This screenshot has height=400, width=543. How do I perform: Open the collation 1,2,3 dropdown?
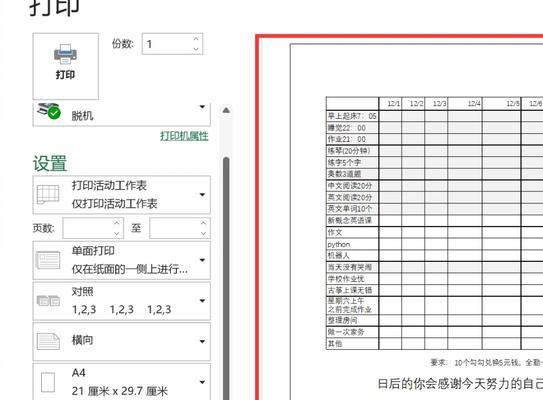pos(203,301)
